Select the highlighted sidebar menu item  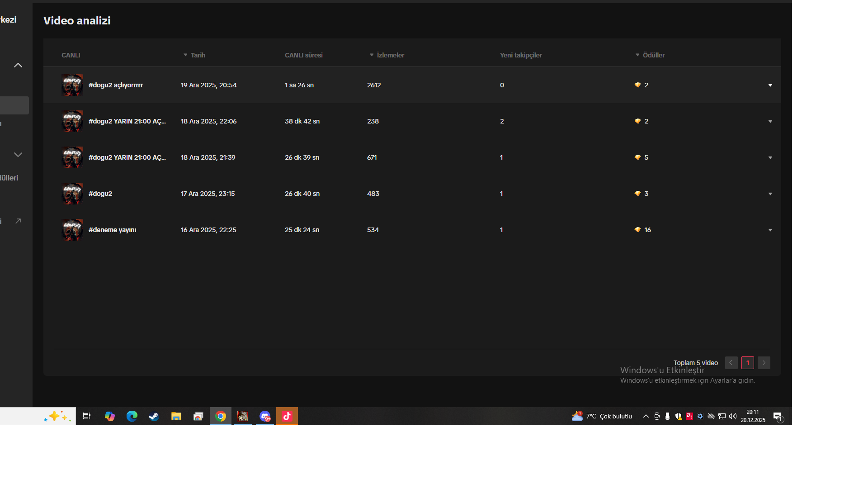point(14,105)
